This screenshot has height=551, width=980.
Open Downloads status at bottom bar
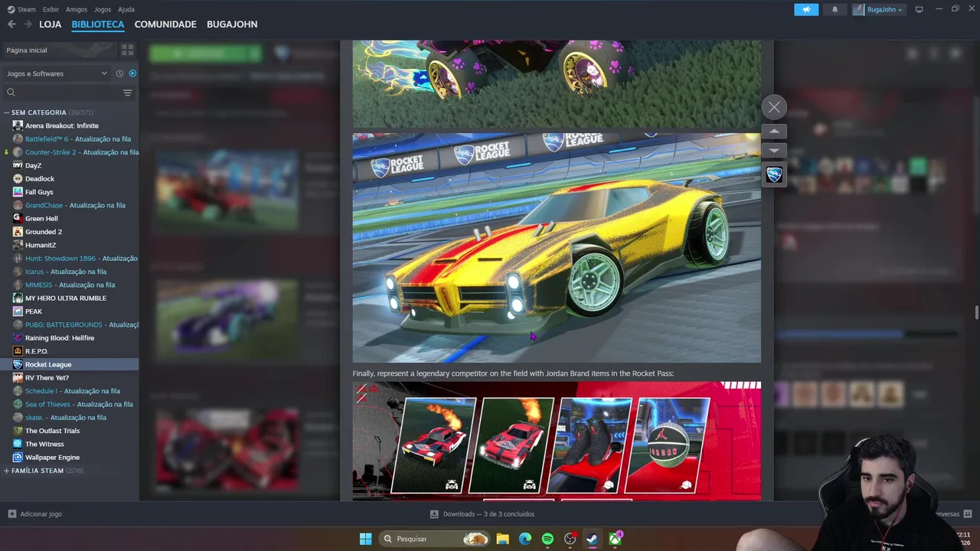(x=482, y=514)
